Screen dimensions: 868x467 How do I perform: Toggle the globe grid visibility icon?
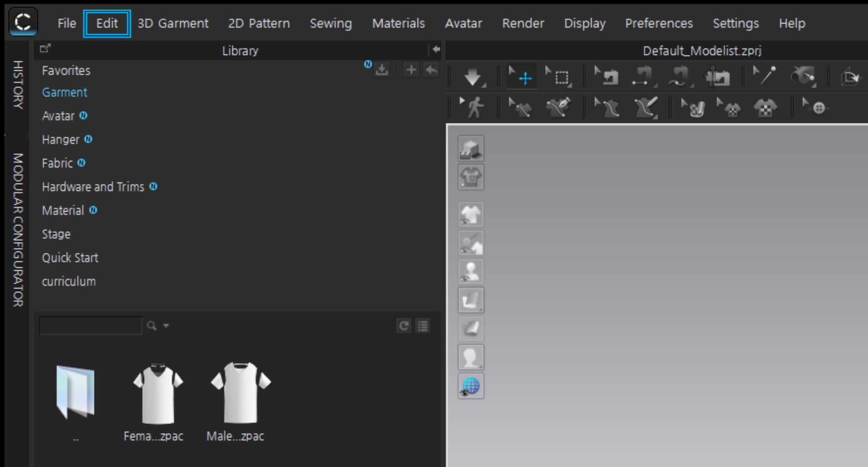[x=471, y=386]
